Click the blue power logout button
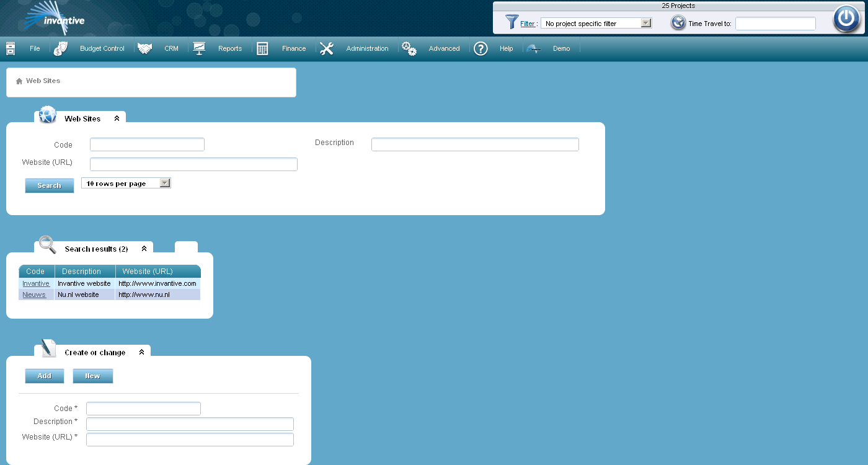This screenshot has height=465, width=868. 846,19
